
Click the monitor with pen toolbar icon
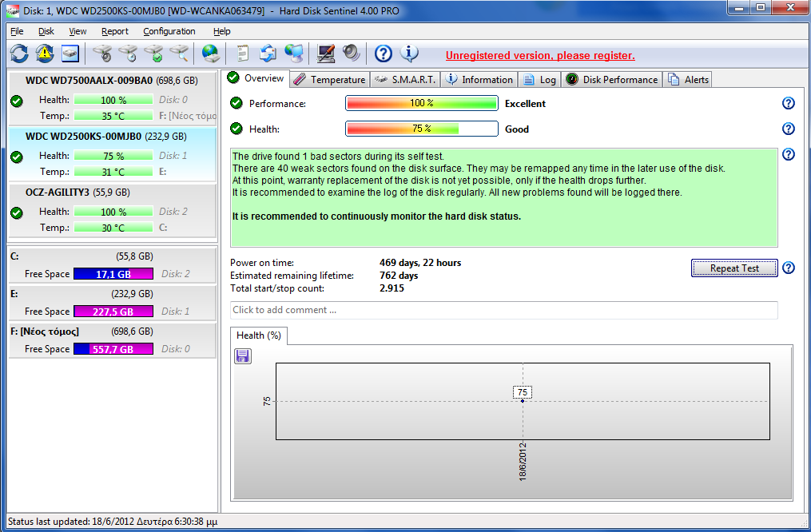click(325, 54)
